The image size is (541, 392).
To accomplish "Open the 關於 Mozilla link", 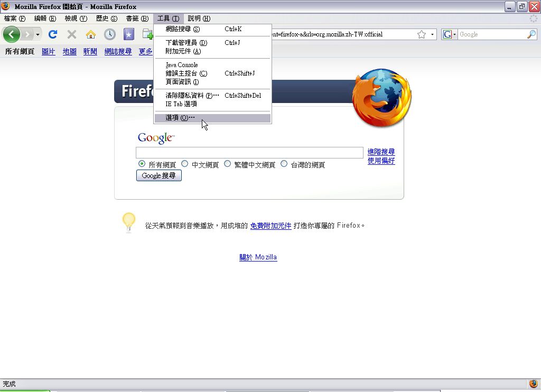I will tap(258, 257).
